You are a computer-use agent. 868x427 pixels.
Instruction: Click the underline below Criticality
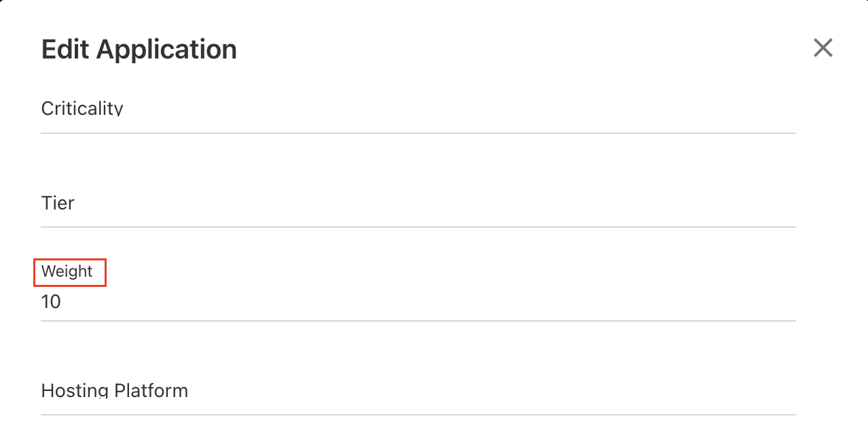point(418,133)
